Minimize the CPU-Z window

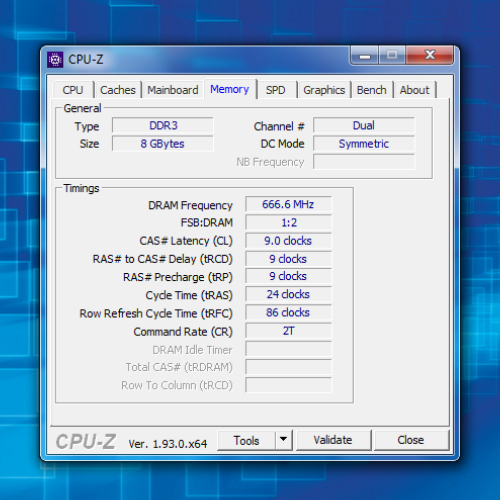coord(365,55)
